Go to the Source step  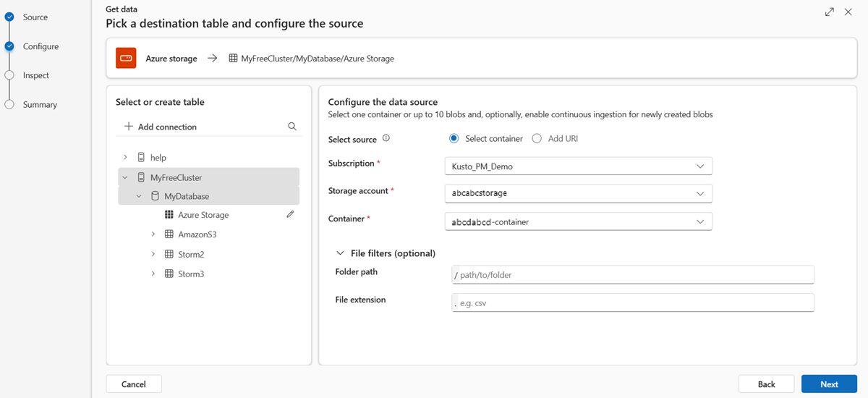click(x=35, y=17)
